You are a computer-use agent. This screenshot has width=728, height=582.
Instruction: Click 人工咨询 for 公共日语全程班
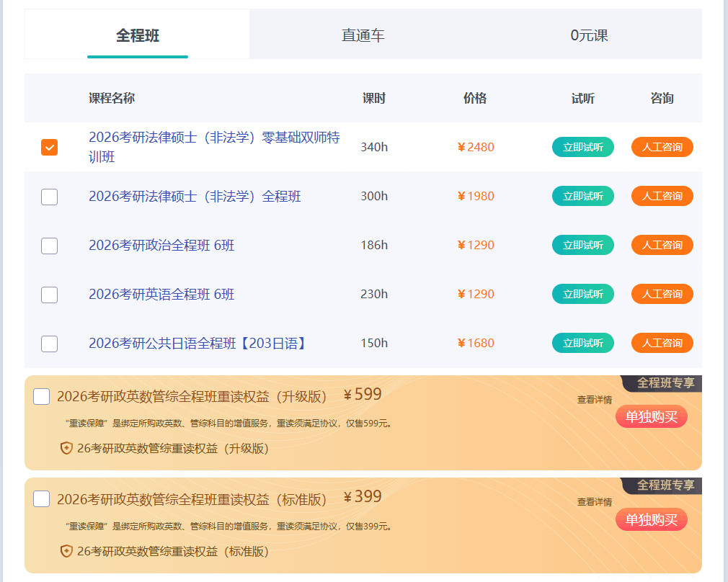click(x=662, y=343)
